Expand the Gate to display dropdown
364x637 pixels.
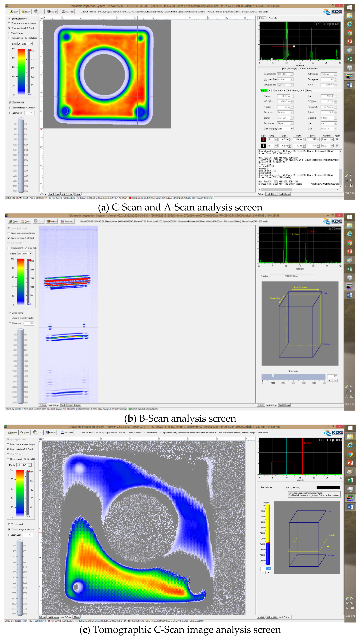coord(291,129)
